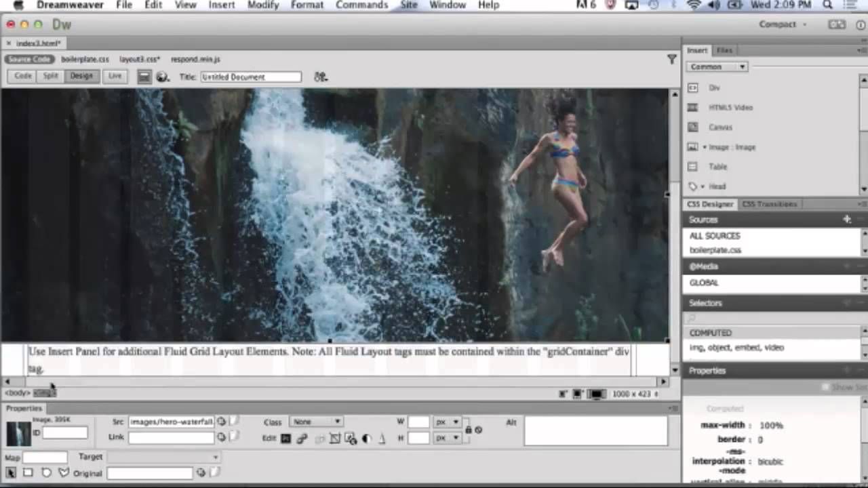Open the width px units dropdown
Screen dimensions: 868x488
pos(446,422)
